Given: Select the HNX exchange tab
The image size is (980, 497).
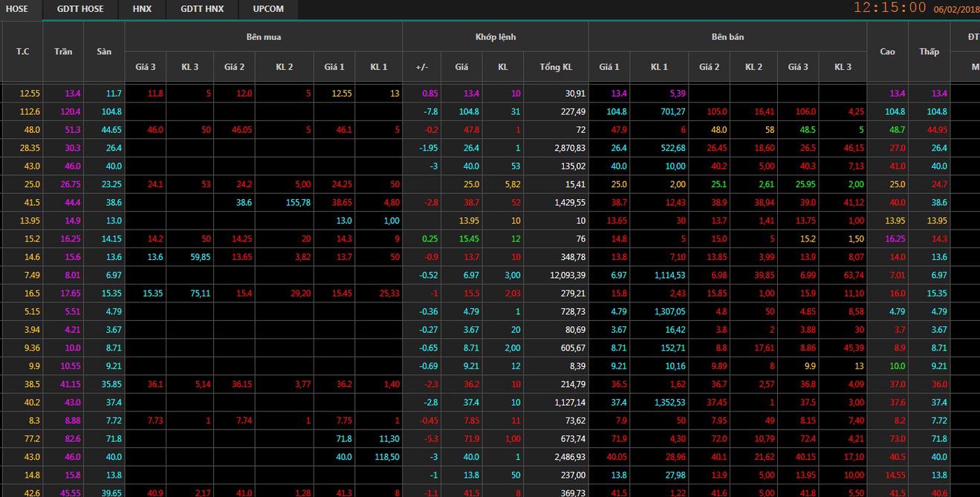Looking at the screenshot, I should coord(142,9).
